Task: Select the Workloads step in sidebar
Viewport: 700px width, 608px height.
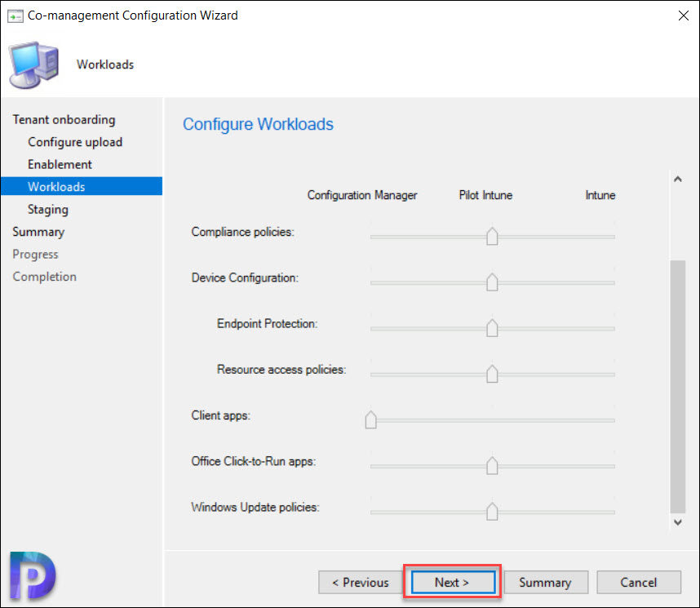Action: (x=82, y=186)
